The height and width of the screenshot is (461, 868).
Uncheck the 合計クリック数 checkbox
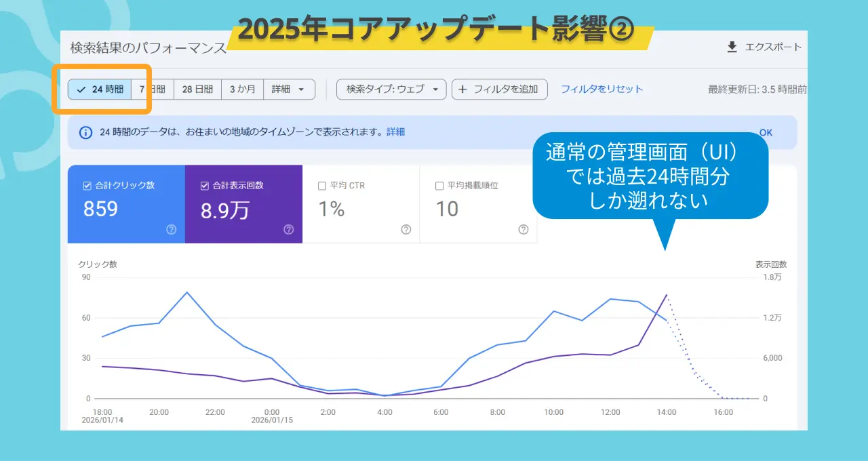87,186
